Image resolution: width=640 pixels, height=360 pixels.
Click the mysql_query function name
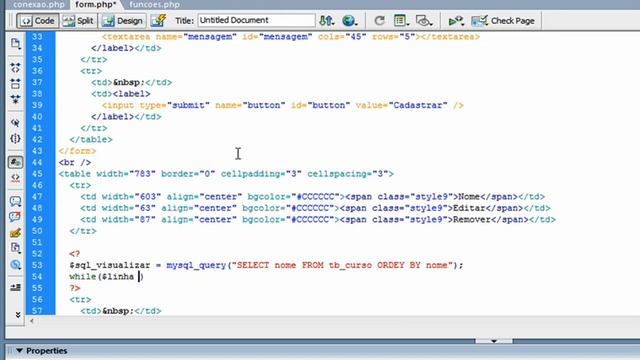point(196,265)
